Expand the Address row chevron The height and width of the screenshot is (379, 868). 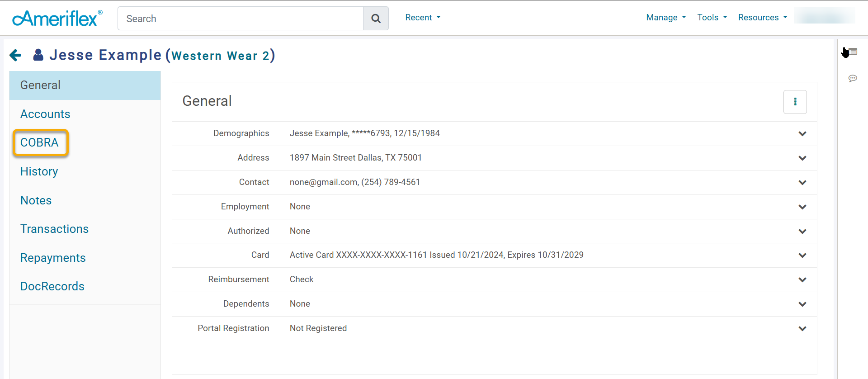pos(802,158)
